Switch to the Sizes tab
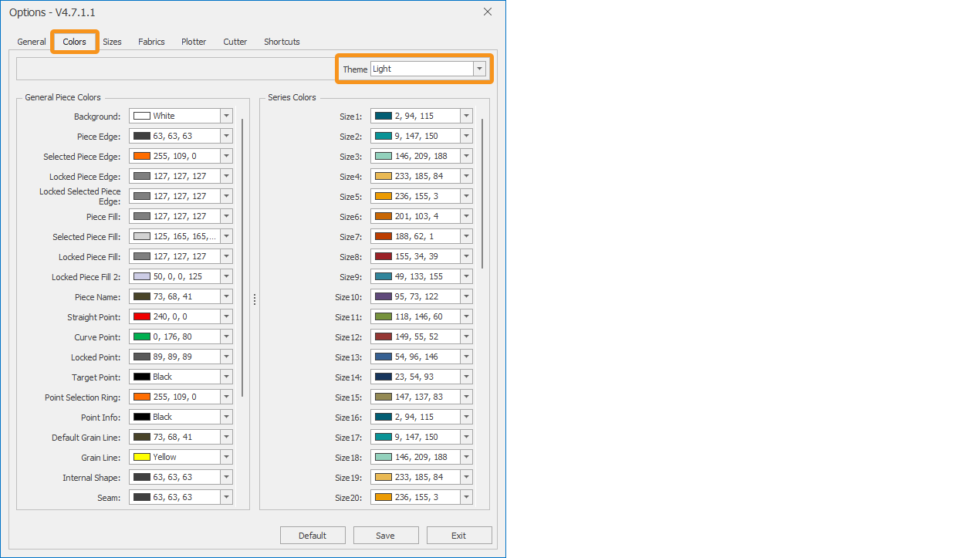The width and height of the screenshot is (980, 558). [112, 42]
